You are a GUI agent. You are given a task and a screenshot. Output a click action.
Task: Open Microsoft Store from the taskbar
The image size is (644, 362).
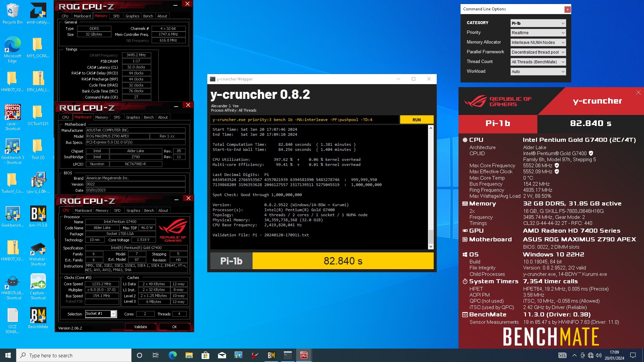tap(205, 355)
